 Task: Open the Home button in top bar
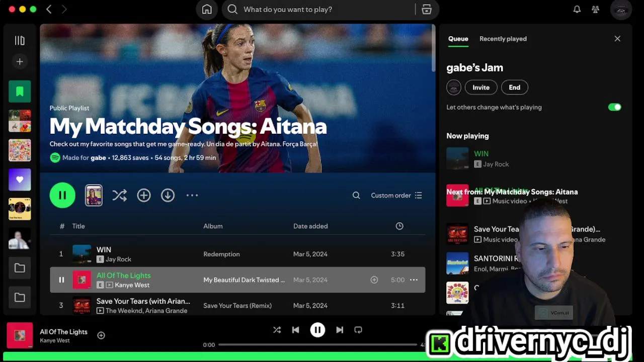pyautogui.click(x=207, y=10)
